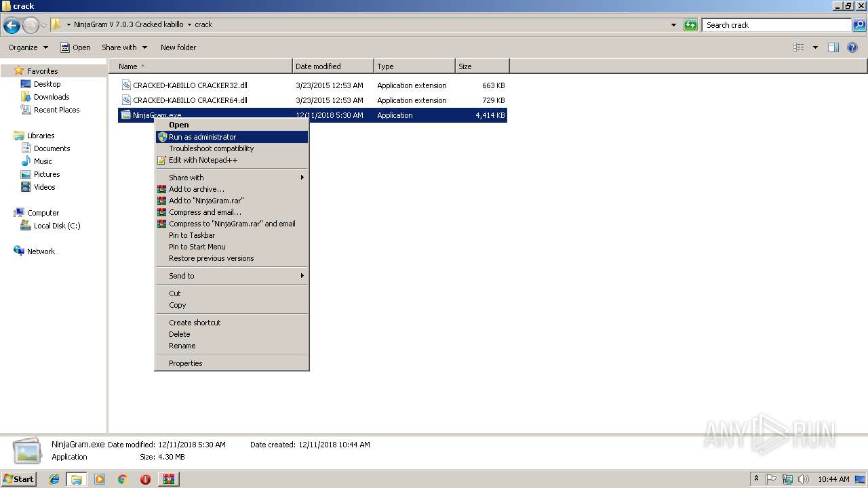The height and width of the screenshot is (488, 868).
Task: Choose Edit with Notepad++
Action: click(x=231, y=160)
